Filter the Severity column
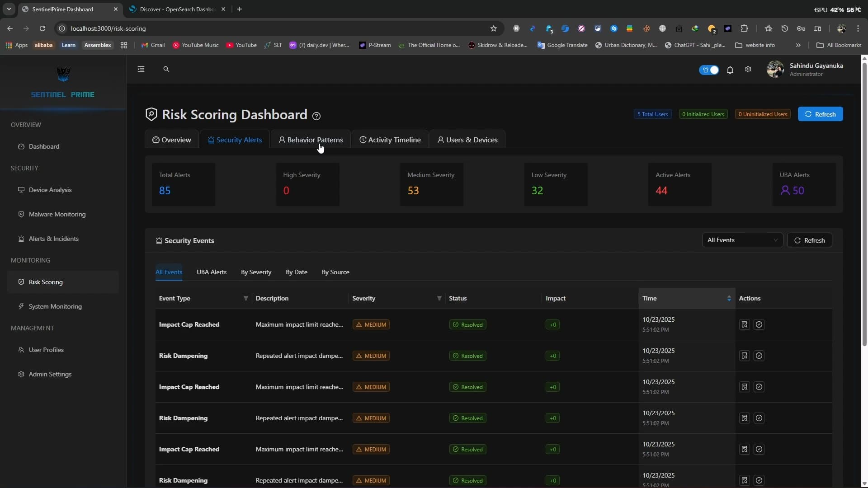The image size is (868, 488). (439, 298)
